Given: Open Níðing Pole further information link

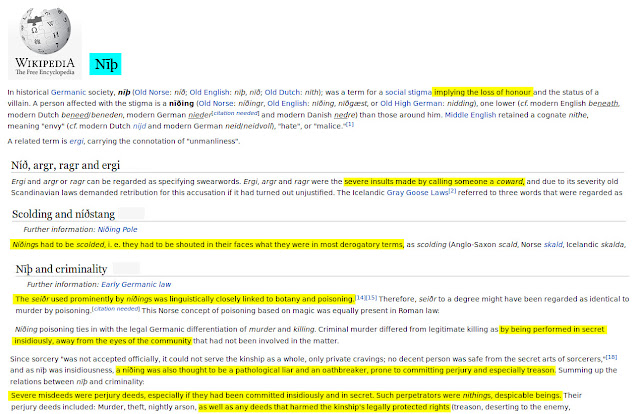Looking at the screenshot, I should click(x=118, y=229).
